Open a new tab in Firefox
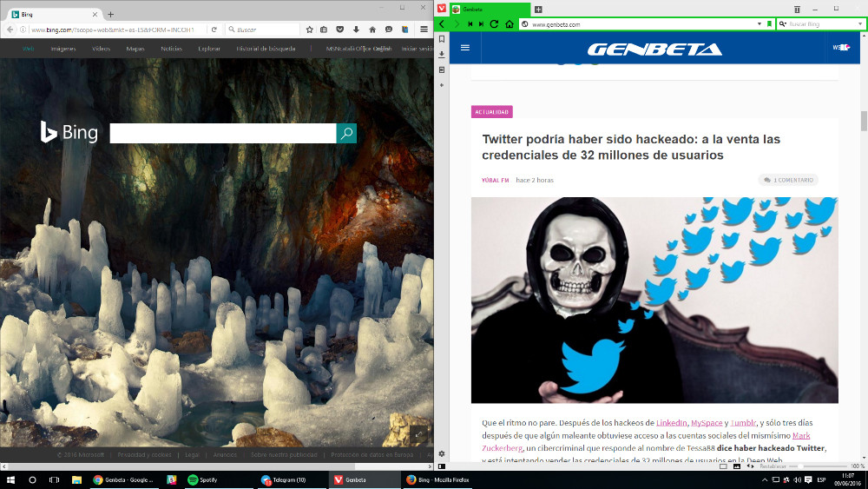868x489 pixels. click(111, 15)
